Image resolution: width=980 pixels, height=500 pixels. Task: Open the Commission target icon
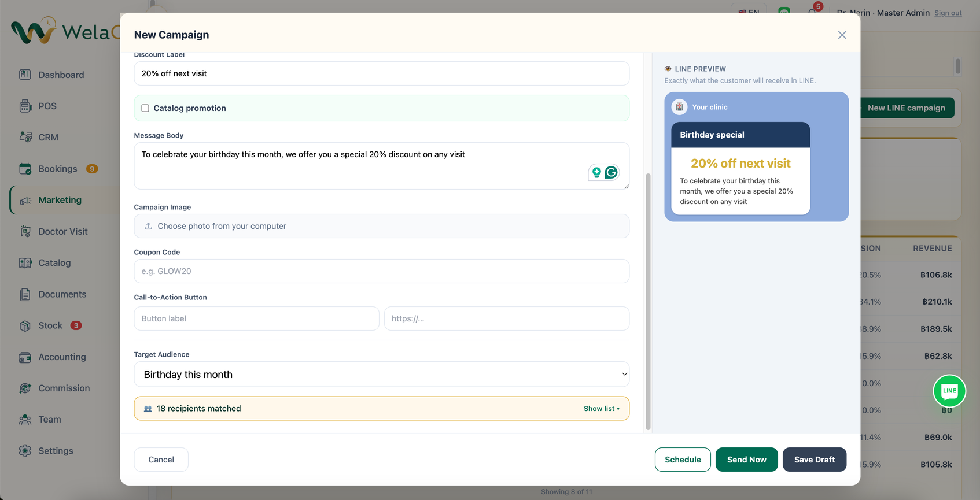click(x=25, y=388)
